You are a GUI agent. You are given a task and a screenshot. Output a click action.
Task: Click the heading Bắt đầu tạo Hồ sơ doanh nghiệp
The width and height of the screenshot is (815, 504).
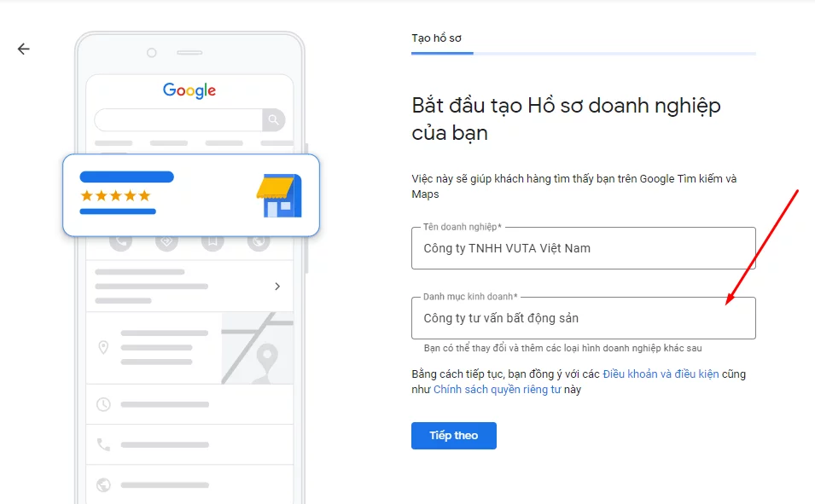click(566, 119)
